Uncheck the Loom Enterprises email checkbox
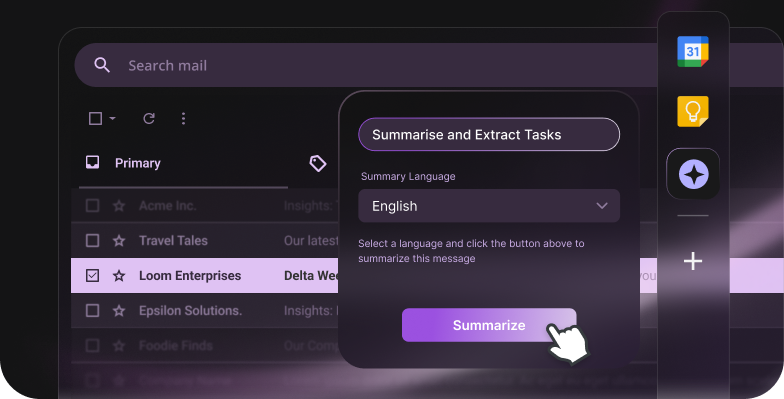The width and height of the screenshot is (784, 399). (92, 276)
